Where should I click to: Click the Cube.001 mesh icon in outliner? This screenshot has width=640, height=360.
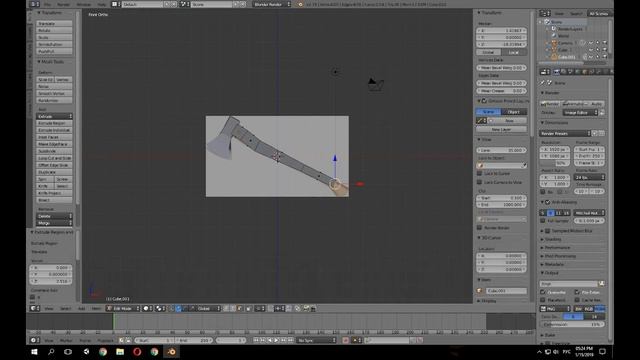pyautogui.click(x=554, y=57)
